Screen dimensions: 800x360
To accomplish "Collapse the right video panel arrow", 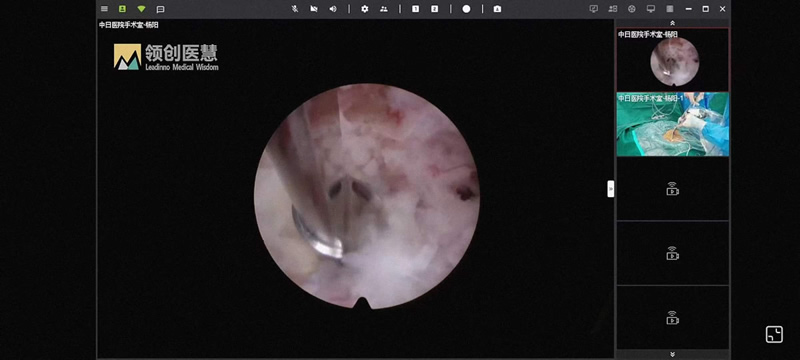I will (x=611, y=189).
